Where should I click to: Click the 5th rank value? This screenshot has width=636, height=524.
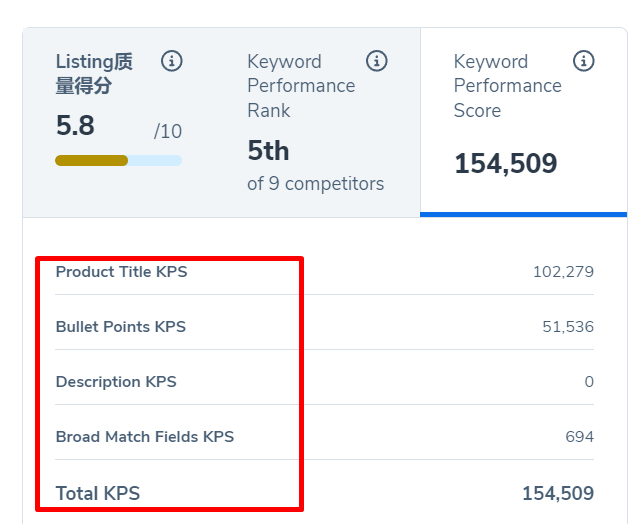pos(268,151)
